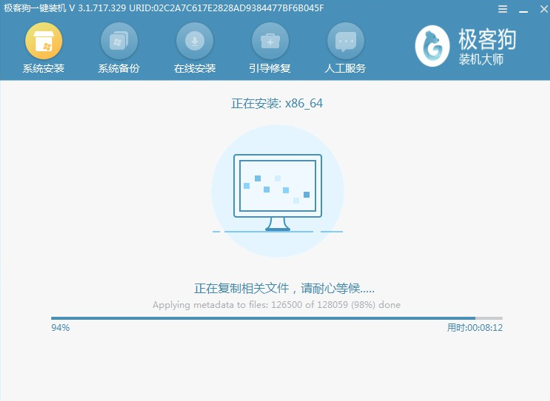Click the Applying metadata status line

(276, 305)
